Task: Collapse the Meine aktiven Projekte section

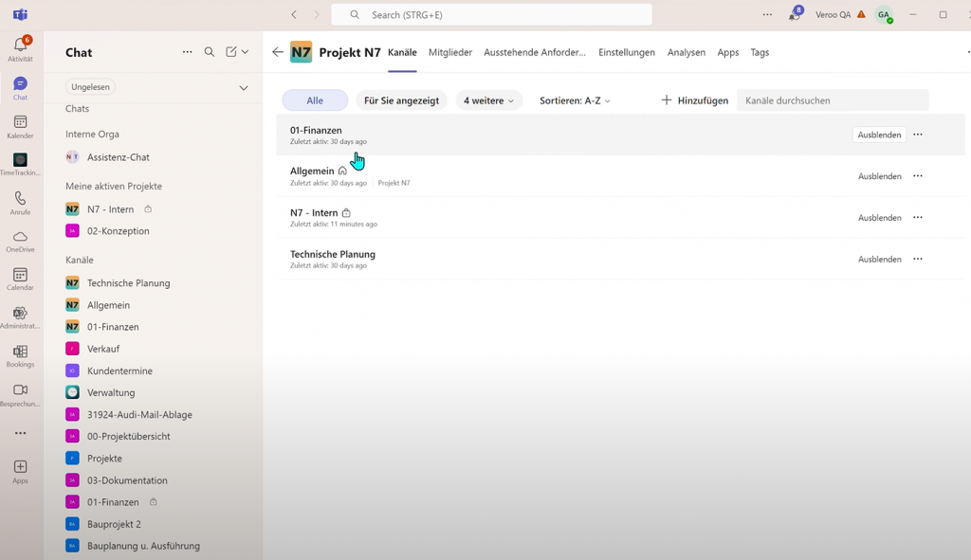Action: pyautogui.click(x=114, y=186)
